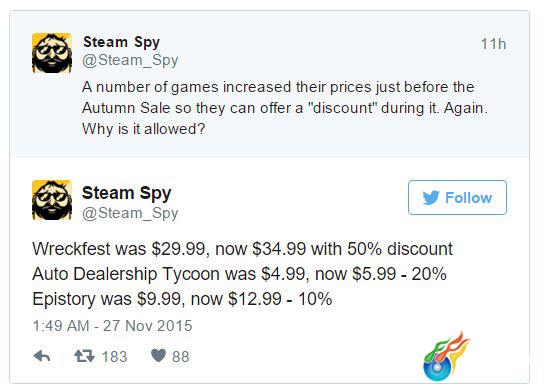Like the tweet with the heart icon
547x389 pixels.
(x=158, y=356)
